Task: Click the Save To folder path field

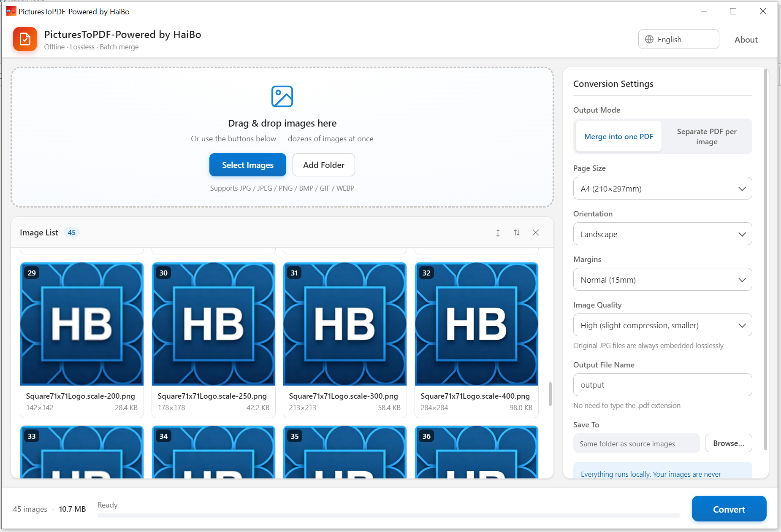Action: click(636, 444)
